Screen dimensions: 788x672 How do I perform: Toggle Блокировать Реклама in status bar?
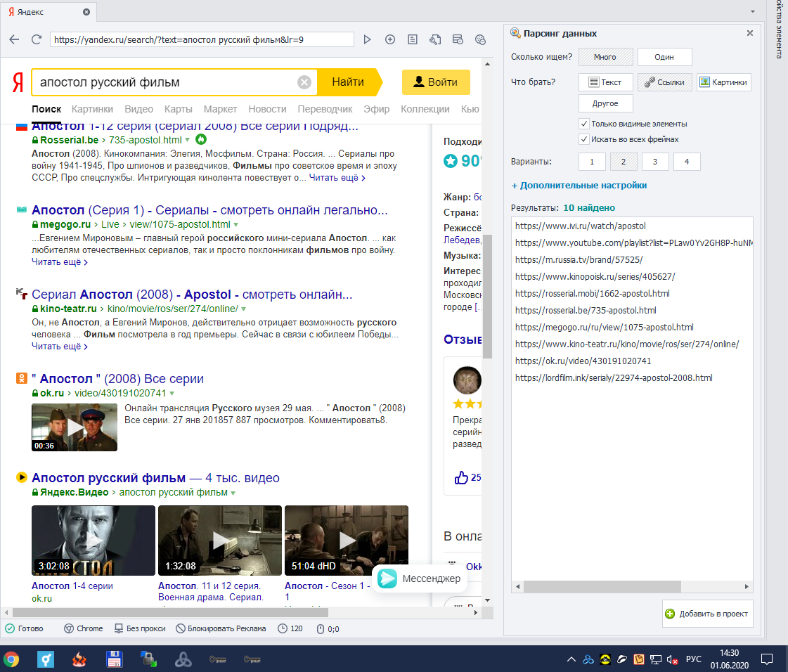point(221,628)
